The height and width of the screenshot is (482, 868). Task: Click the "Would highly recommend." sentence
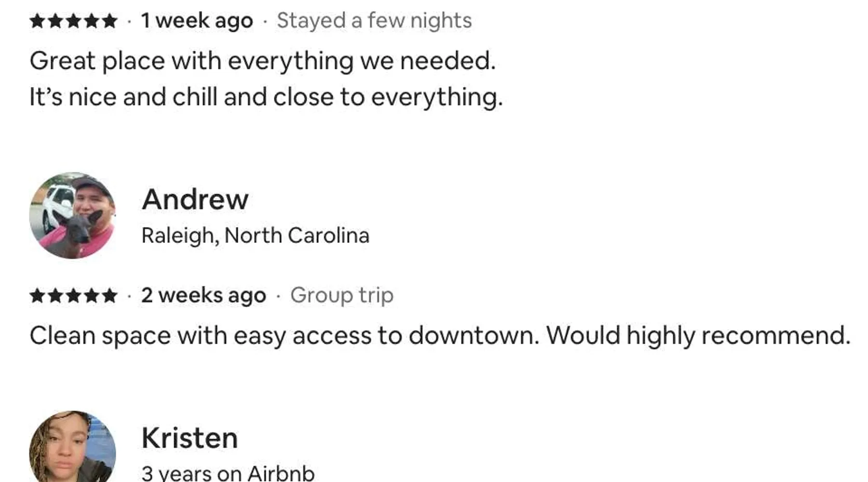(698, 335)
